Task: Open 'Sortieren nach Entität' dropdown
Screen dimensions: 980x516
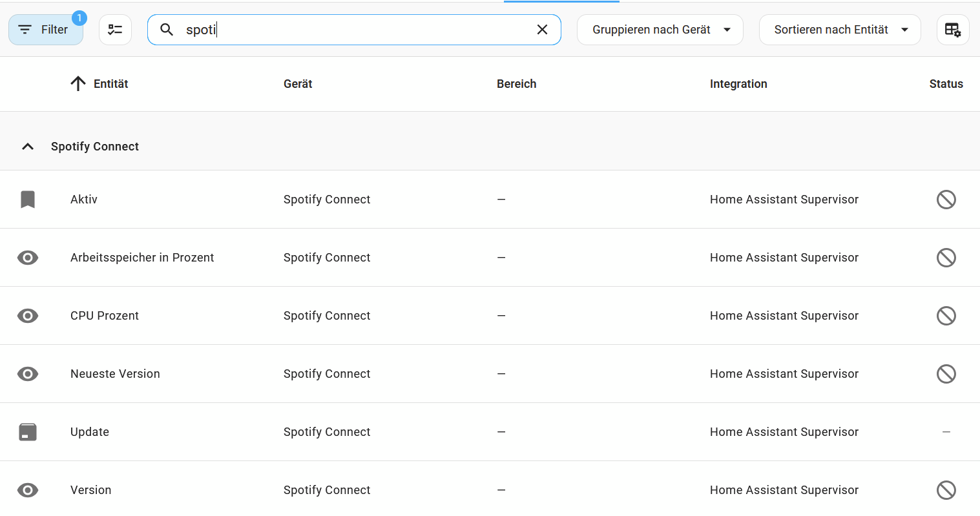Action: coord(839,30)
